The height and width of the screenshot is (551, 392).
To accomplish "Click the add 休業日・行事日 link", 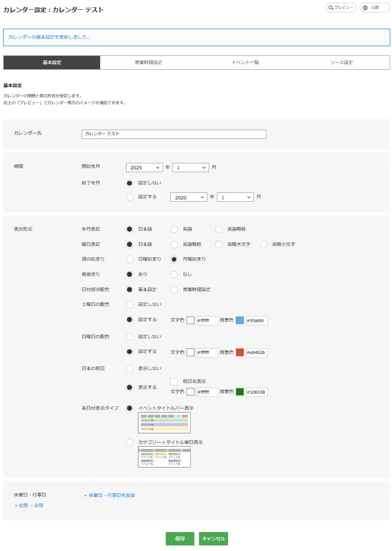I will click(x=109, y=495).
